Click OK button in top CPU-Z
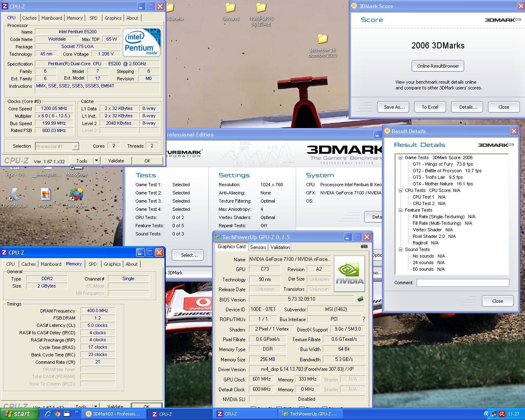 point(147,161)
